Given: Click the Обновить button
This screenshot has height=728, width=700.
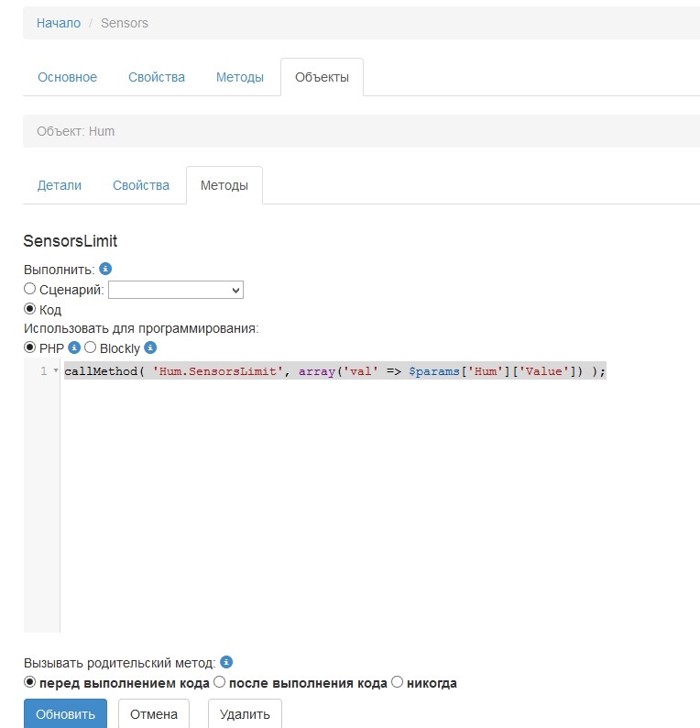Looking at the screenshot, I should tap(65, 713).
